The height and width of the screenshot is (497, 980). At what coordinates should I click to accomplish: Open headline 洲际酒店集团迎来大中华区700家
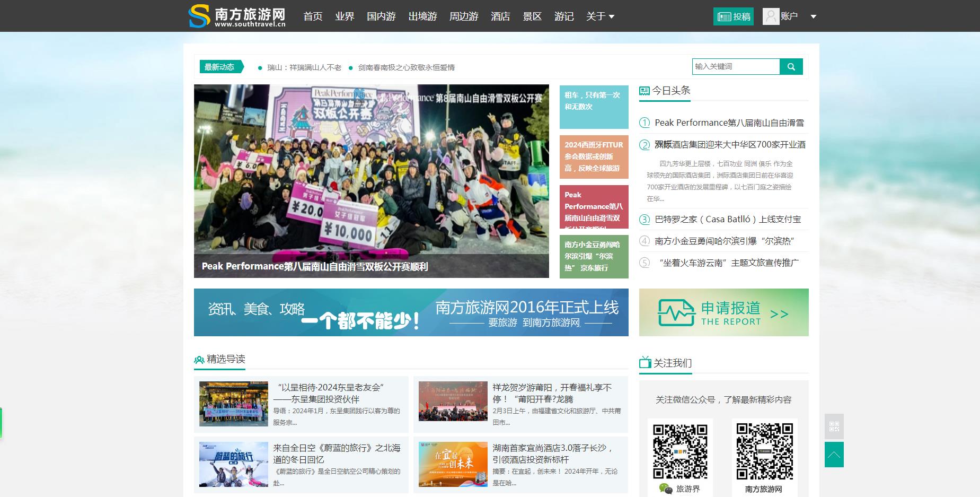click(730, 144)
